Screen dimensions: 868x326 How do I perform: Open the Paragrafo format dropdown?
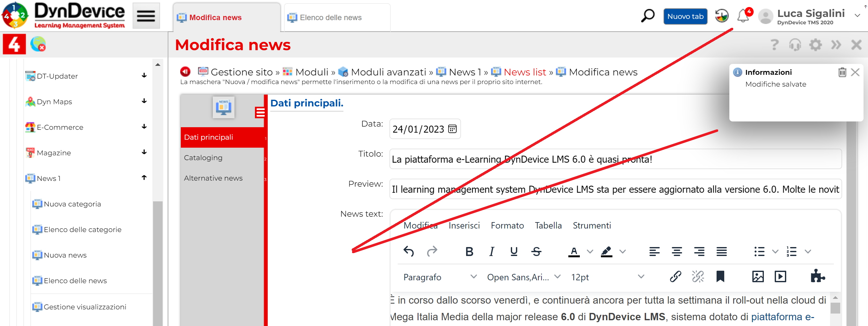440,277
